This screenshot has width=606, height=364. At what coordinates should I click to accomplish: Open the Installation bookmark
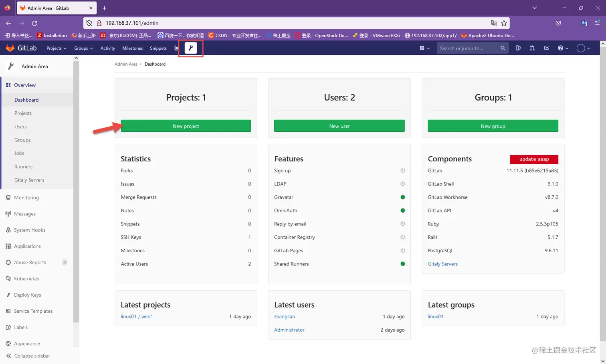coord(52,36)
